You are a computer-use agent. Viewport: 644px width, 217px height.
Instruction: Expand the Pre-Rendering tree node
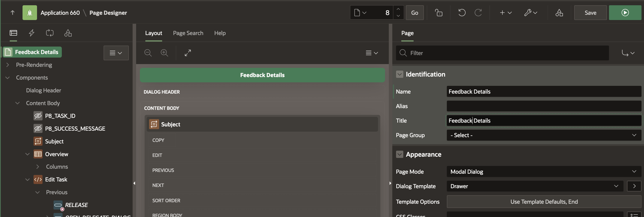pyautogui.click(x=8, y=65)
